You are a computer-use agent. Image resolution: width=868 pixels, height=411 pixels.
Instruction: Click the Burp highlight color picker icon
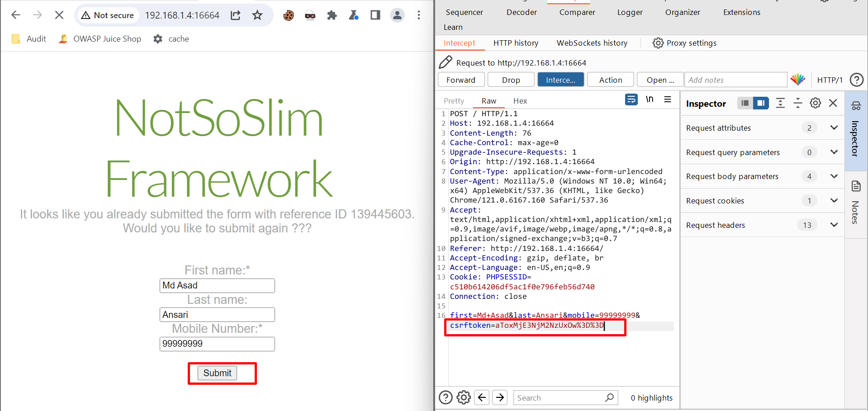tap(797, 80)
